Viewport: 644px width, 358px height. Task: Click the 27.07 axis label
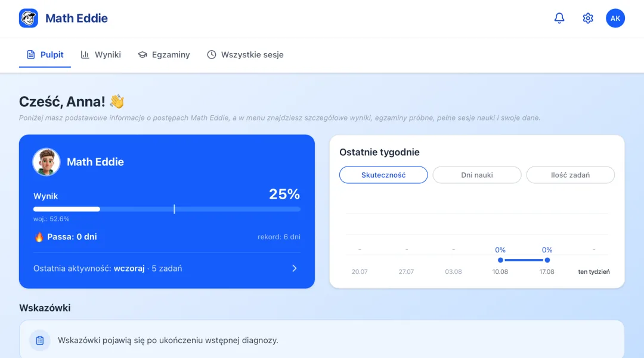(406, 271)
